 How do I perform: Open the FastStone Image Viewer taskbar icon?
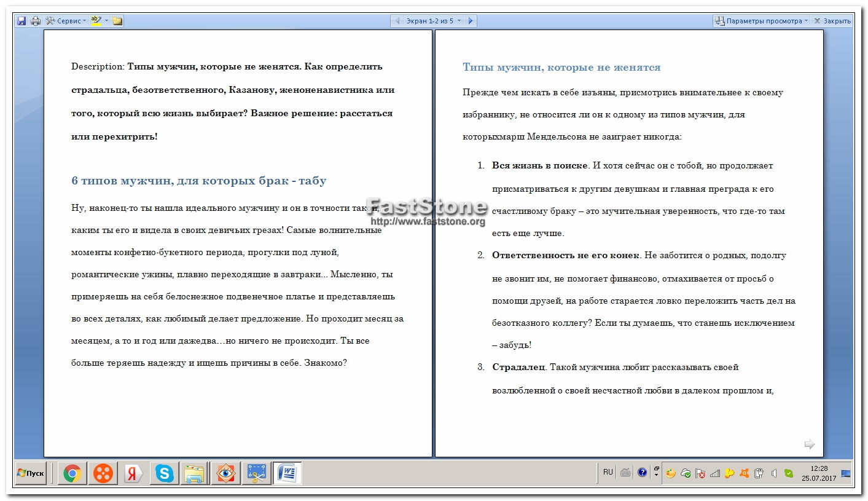225,473
